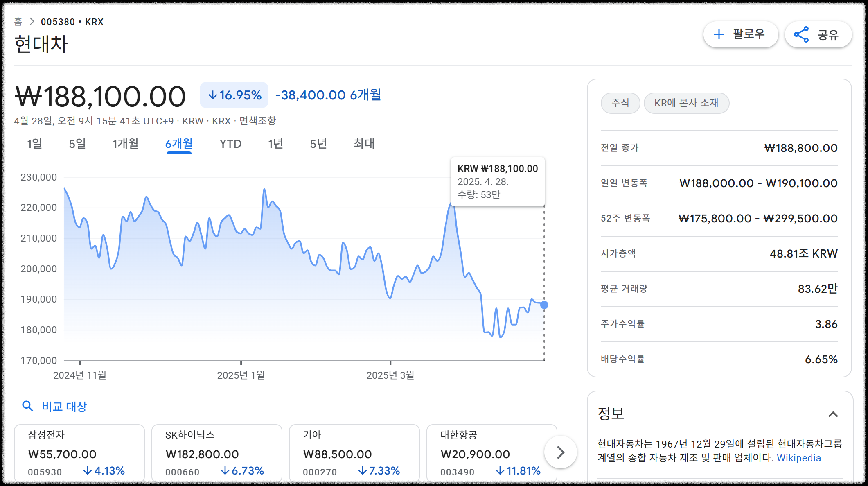Click the 주가수익률 value 3.86
The width and height of the screenshot is (868, 486).
826,324
